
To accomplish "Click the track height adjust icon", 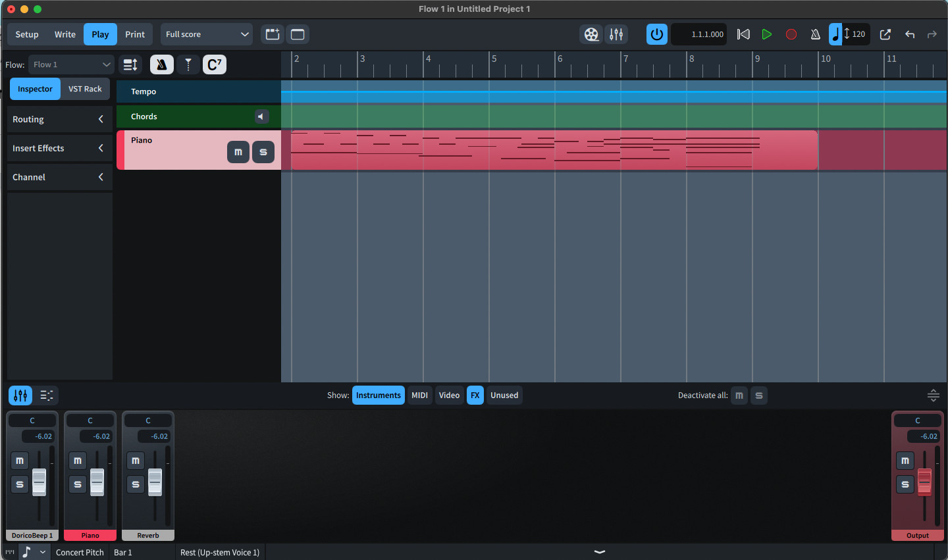I will pos(130,64).
